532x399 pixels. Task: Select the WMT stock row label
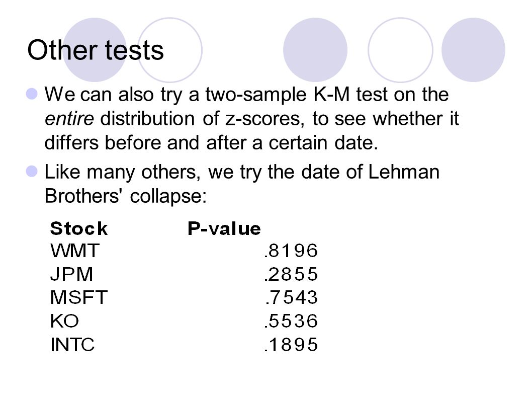click(x=74, y=251)
